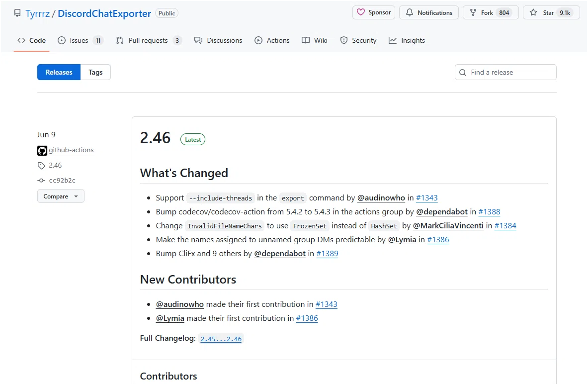Click the magnifier icon in release search
588x385 pixels.
[463, 73]
